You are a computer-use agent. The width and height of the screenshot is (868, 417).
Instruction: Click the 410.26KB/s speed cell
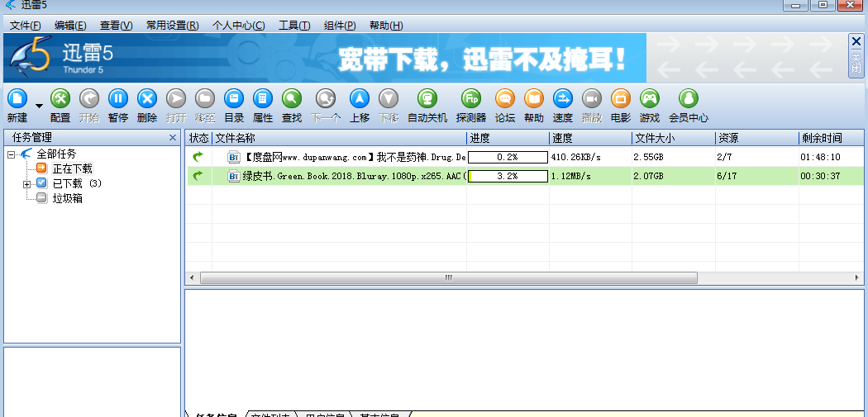click(x=575, y=157)
